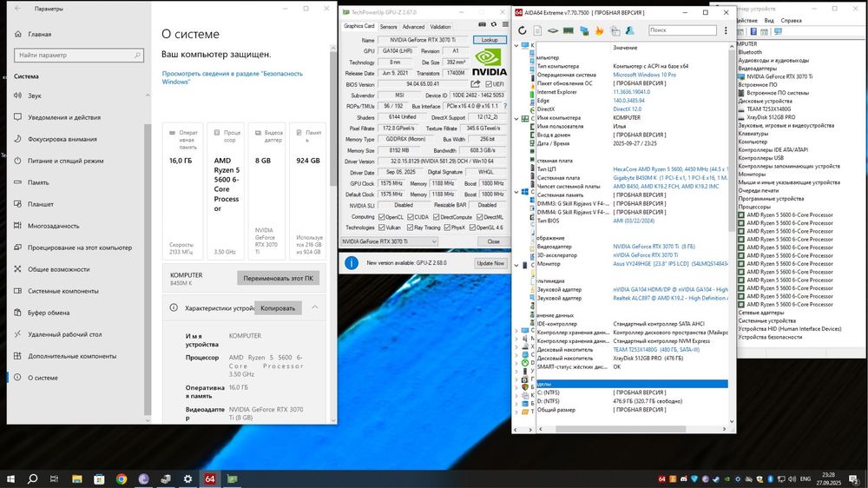This screenshot has height=488, width=868.
Task: Go back in Settings window with arrow
Action: (17, 9)
